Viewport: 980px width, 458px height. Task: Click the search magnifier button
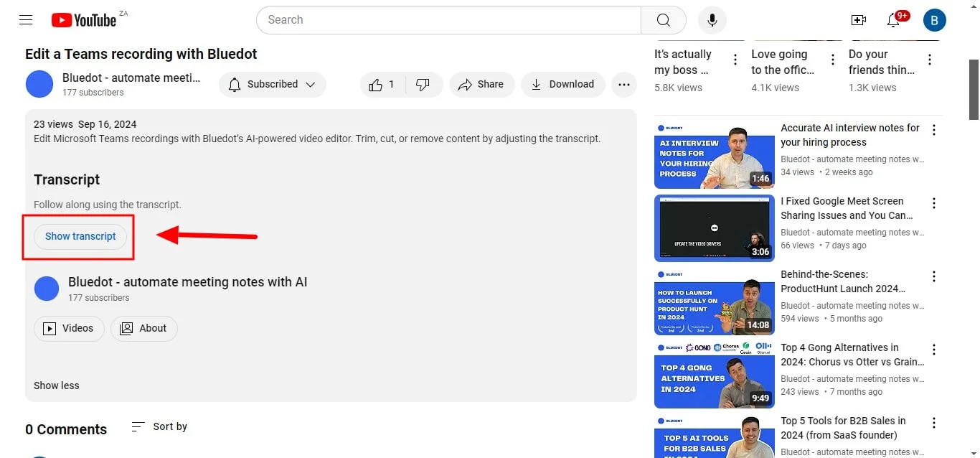(664, 20)
